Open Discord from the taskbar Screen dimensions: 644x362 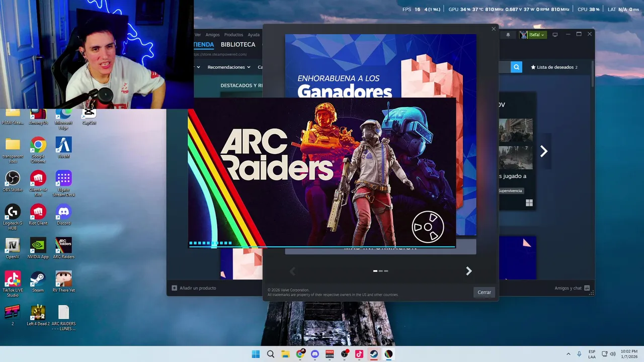pos(315,354)
